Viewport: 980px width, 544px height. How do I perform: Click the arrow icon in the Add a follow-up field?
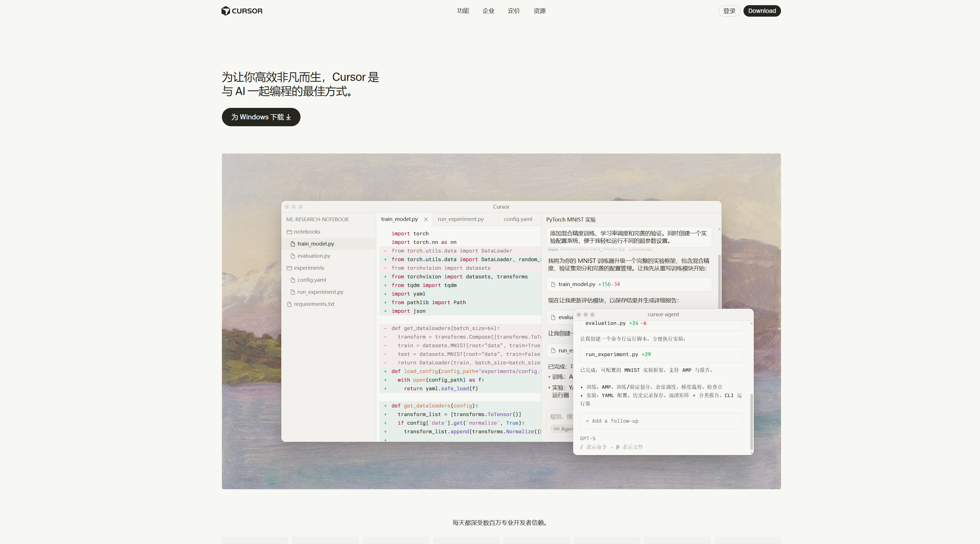click(x=587, y=421)
